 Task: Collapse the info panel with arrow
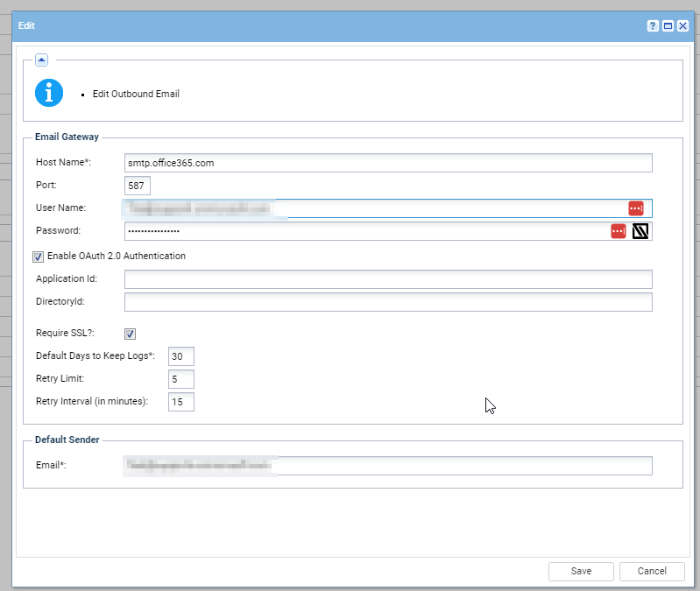(41, 60)
